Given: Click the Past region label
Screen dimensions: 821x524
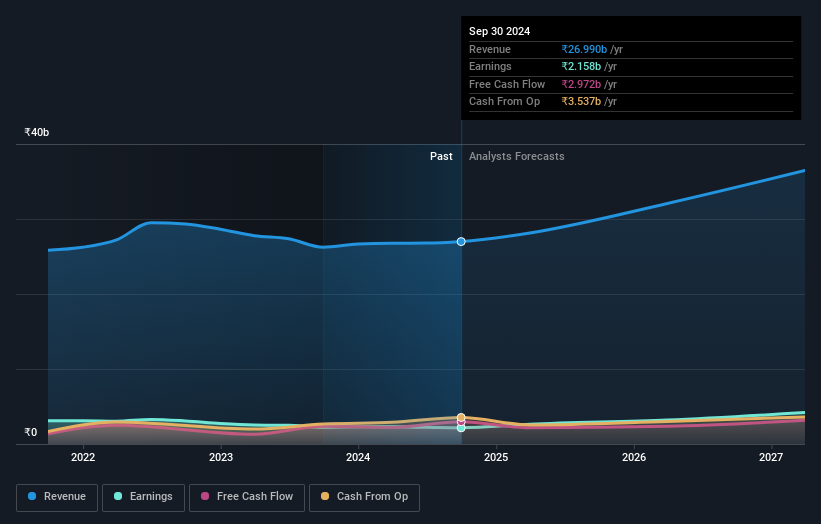Looking at the screenshot, I should click(x=441, y=156).
